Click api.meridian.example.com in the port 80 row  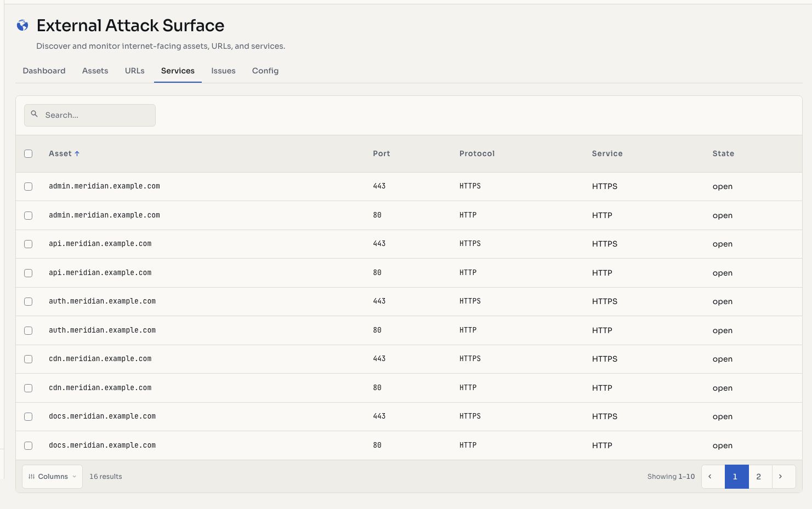100,272
